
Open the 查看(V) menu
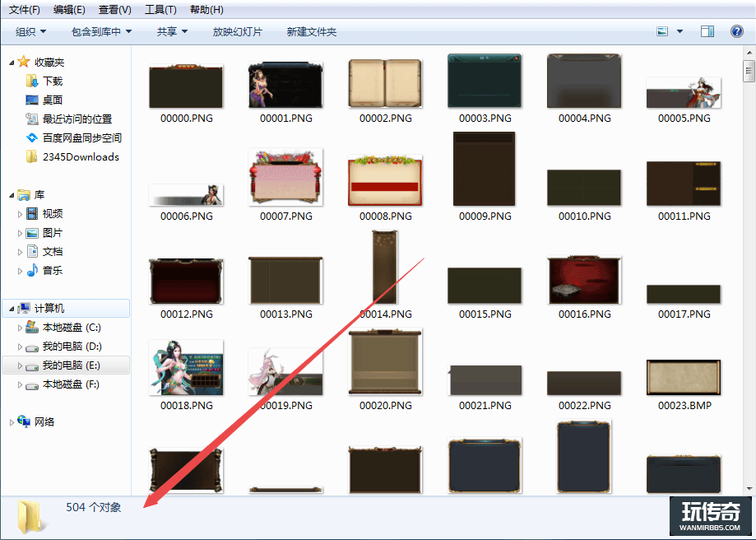114,10
